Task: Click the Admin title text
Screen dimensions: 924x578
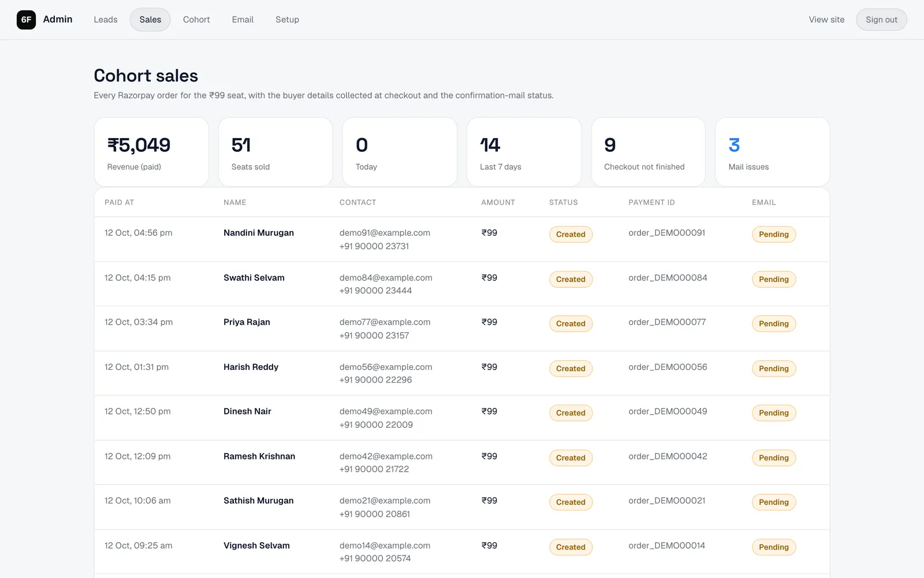Action: pyautogui.click(x=58, y=19)
